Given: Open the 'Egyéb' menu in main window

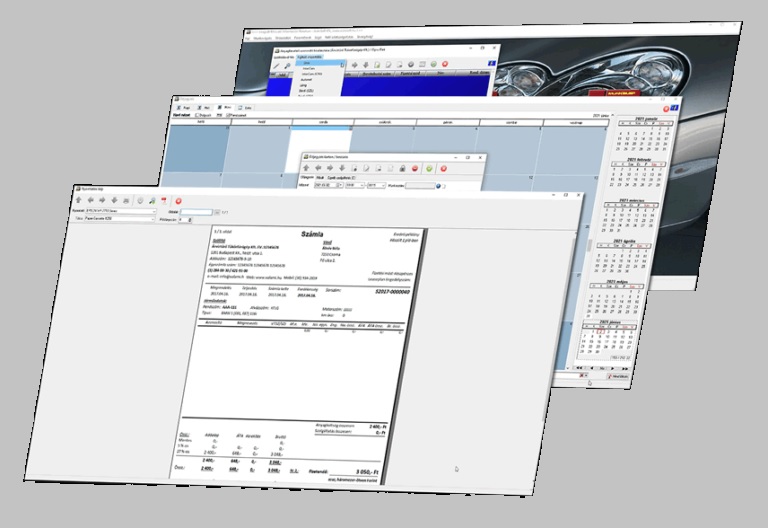Looking at the screenshot, I should (x=318, y=37).
